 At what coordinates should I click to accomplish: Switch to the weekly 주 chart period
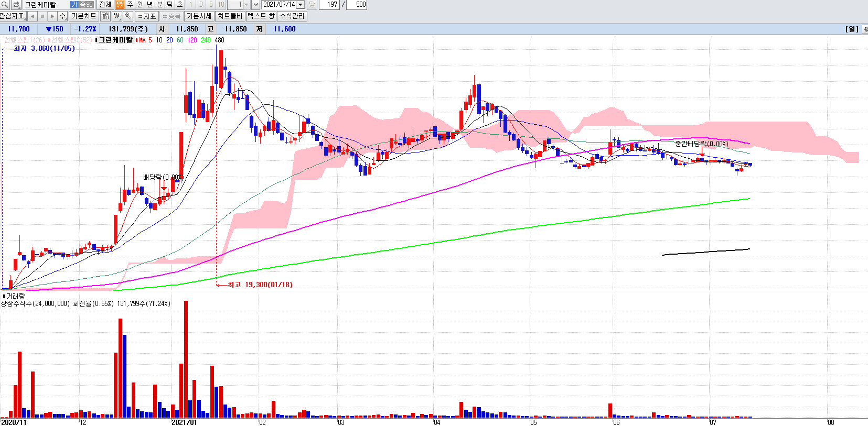point(130,5)
